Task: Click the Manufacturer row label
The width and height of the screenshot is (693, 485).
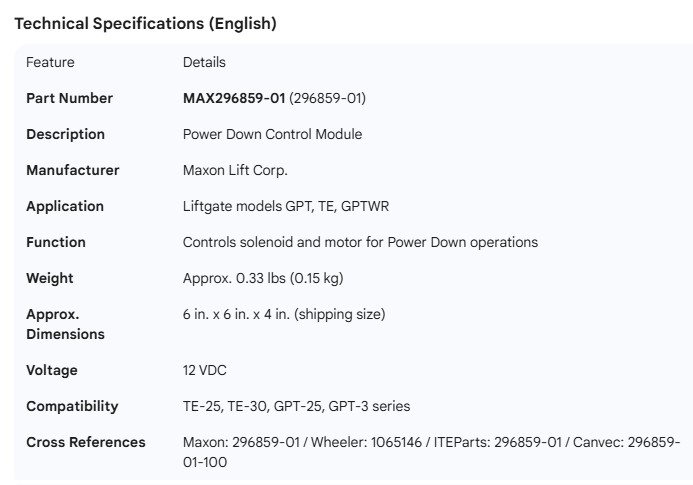Action: tap(72, 170)
